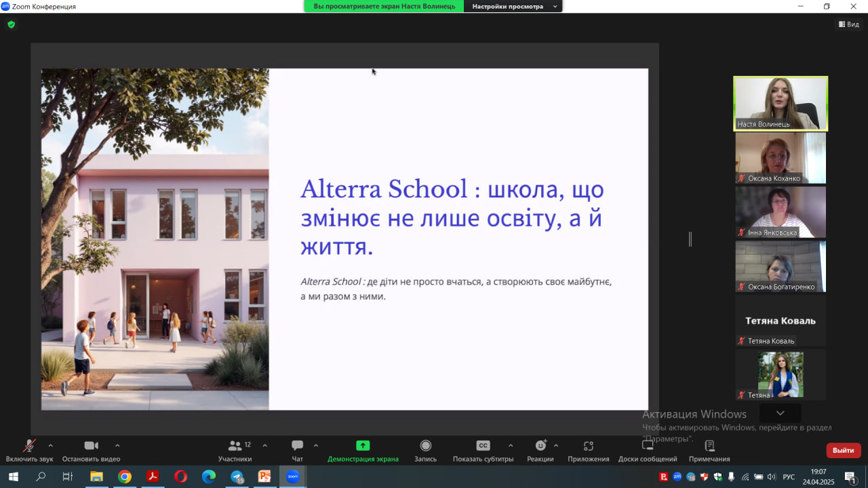This screenshot has width=868, height=488.
Task: Show captions via Показать субтитры
Action: coord(483,451)
